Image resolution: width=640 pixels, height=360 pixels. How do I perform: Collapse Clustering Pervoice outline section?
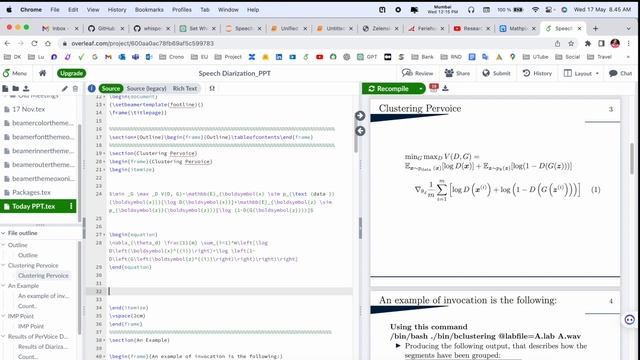tap(3, 265)
